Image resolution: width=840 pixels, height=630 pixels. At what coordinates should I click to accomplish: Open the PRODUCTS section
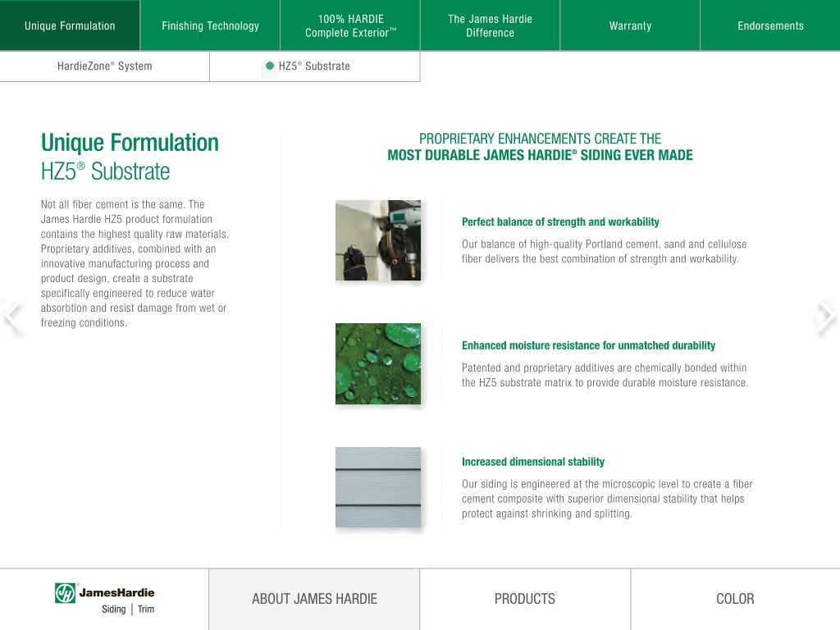(525, 599)
